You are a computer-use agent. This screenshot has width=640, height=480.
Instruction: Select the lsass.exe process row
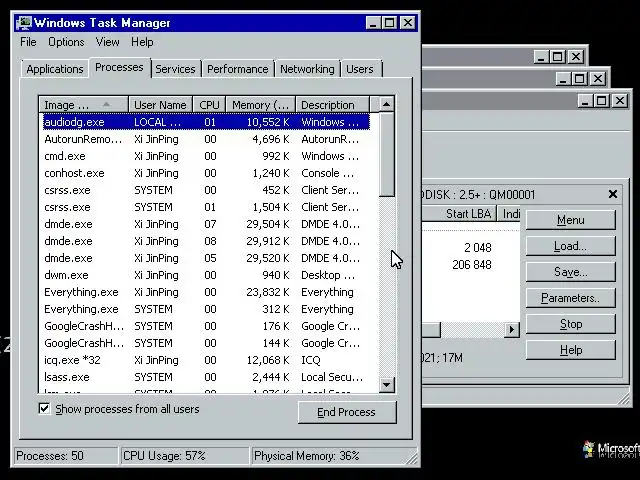(207, 377)
